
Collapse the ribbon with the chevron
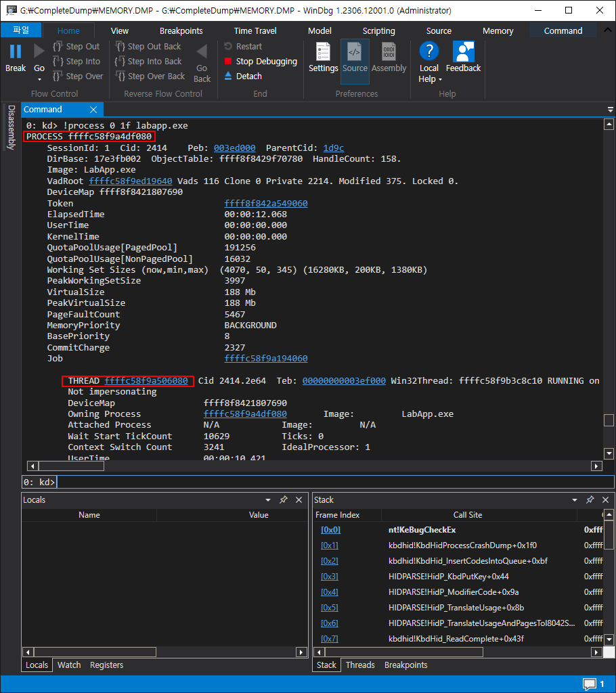click(608, 30)
